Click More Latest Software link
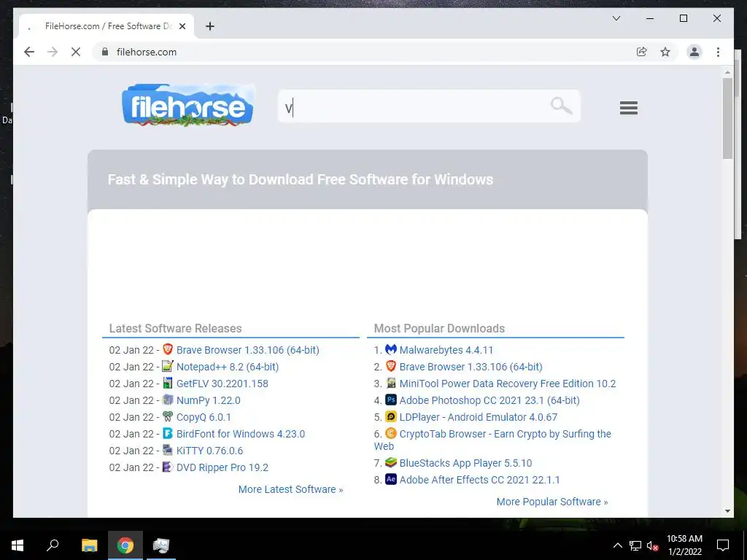747x560 pixels. tap(290, 489)
